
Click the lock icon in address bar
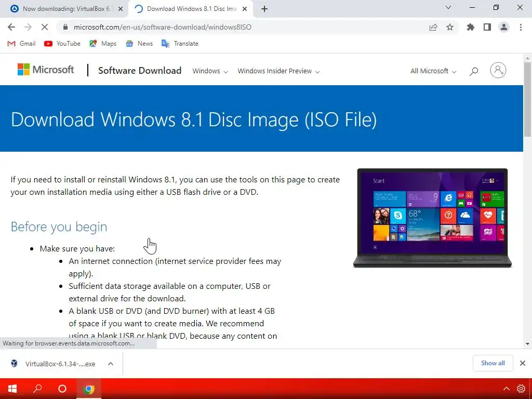(x=65, y=27)
